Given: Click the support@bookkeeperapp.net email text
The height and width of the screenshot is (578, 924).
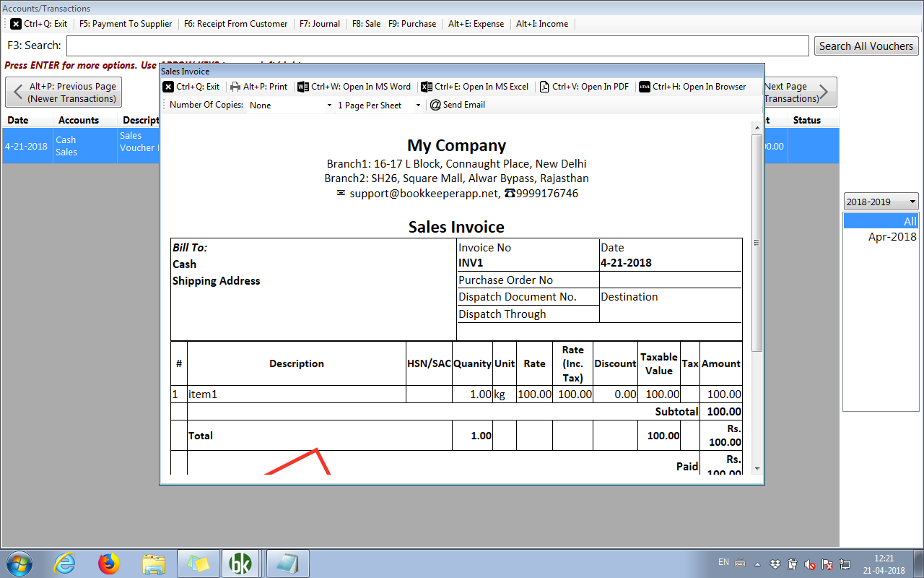Looking at the screenshot, I should click(x=424, y=194).
